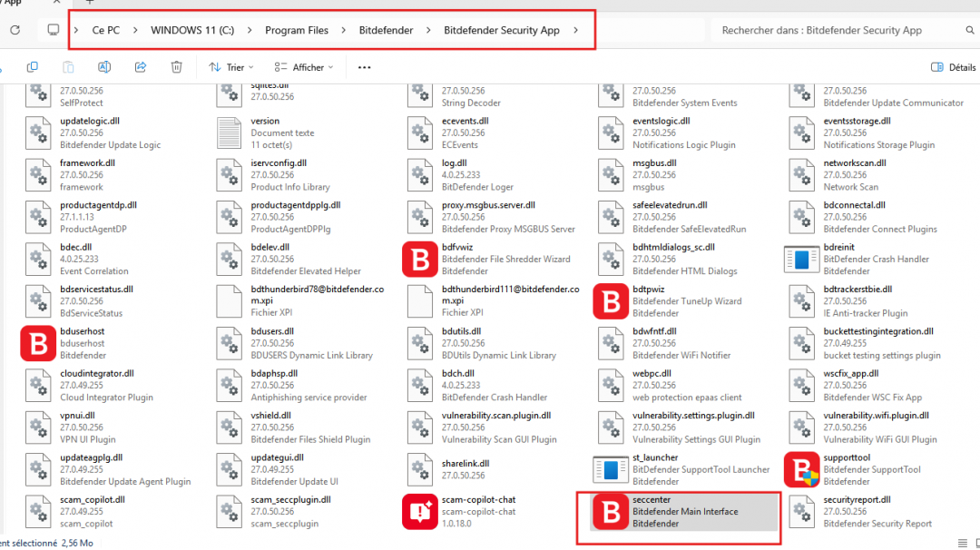Image resolution: width=980 pixels, height=550 pixels.
Task: Select the version text document icon
Action: coord(229,133)
